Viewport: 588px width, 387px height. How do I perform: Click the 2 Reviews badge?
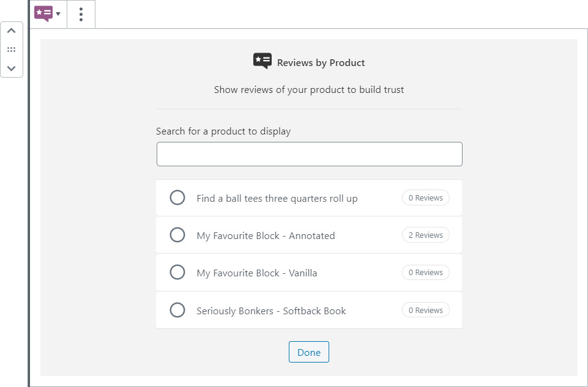[425, 235]
